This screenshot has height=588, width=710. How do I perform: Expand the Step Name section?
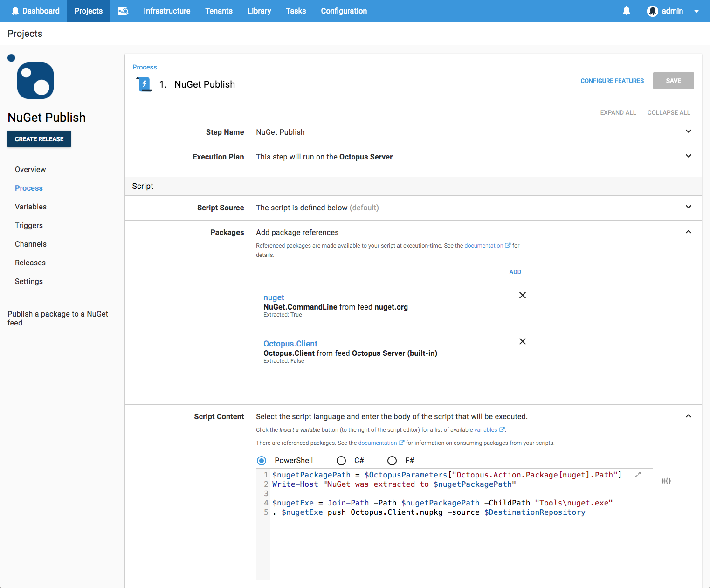[689, 131]
